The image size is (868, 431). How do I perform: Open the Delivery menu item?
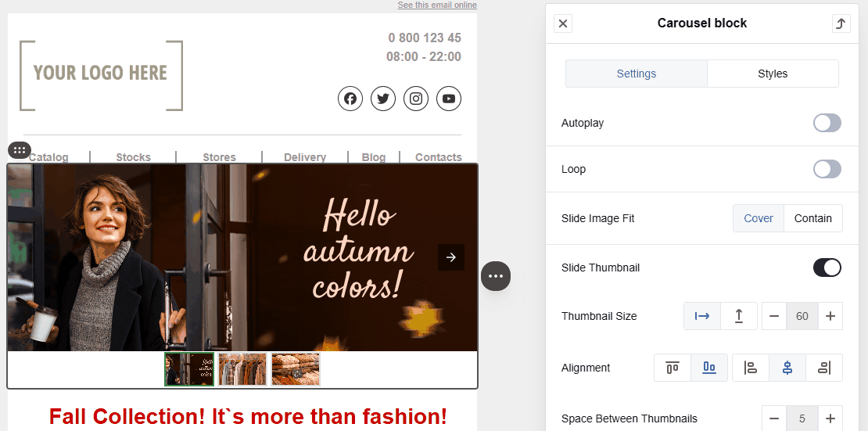305,157
